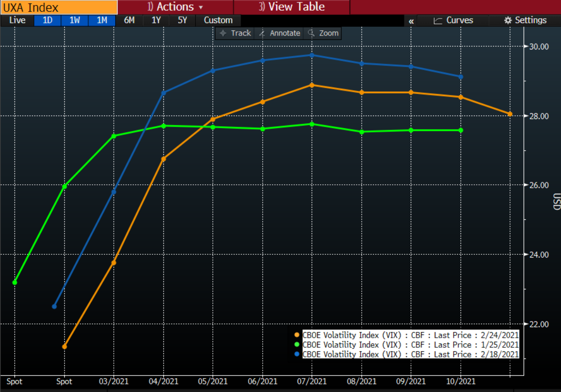Click blue curve peak point at 07/2021
This screenshot has width=561, height=392.
pos(312,55)
